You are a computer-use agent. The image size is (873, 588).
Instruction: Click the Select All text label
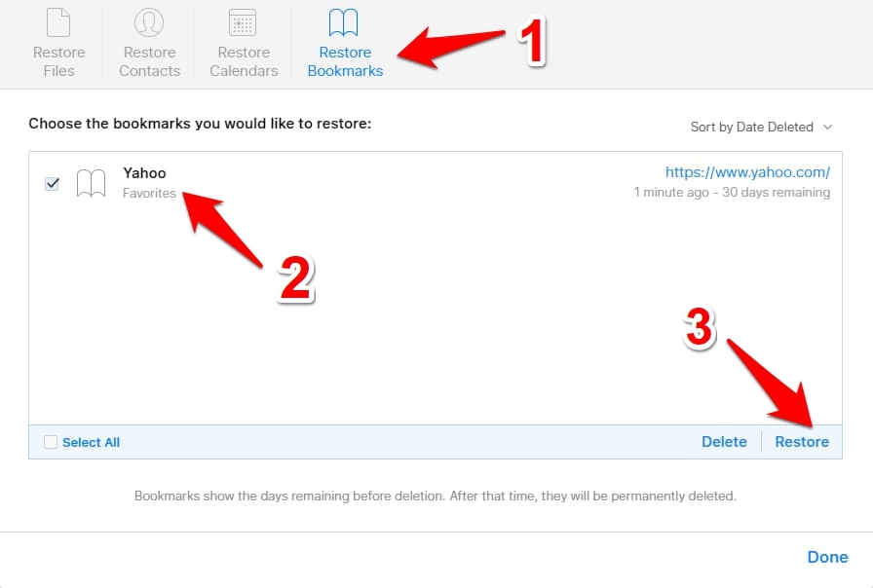coord(91,442)
